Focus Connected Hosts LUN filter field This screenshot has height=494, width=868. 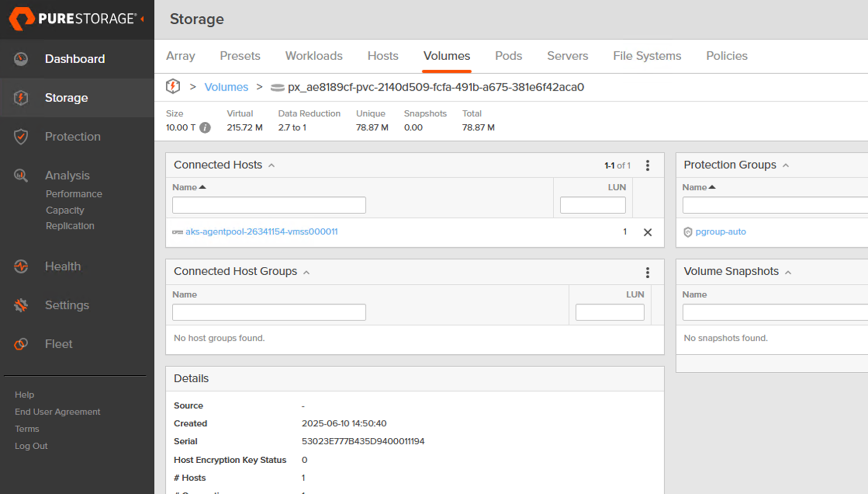(x=593, y=205)
